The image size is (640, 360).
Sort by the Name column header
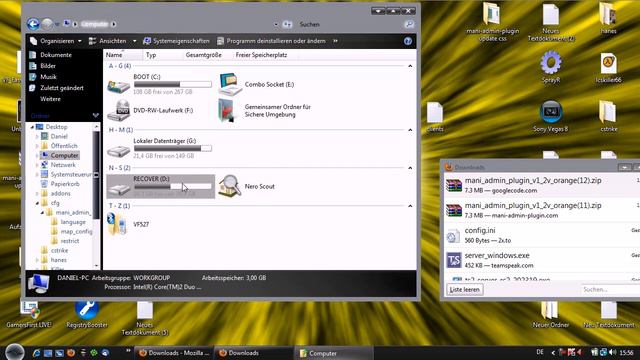pos(123,55)
